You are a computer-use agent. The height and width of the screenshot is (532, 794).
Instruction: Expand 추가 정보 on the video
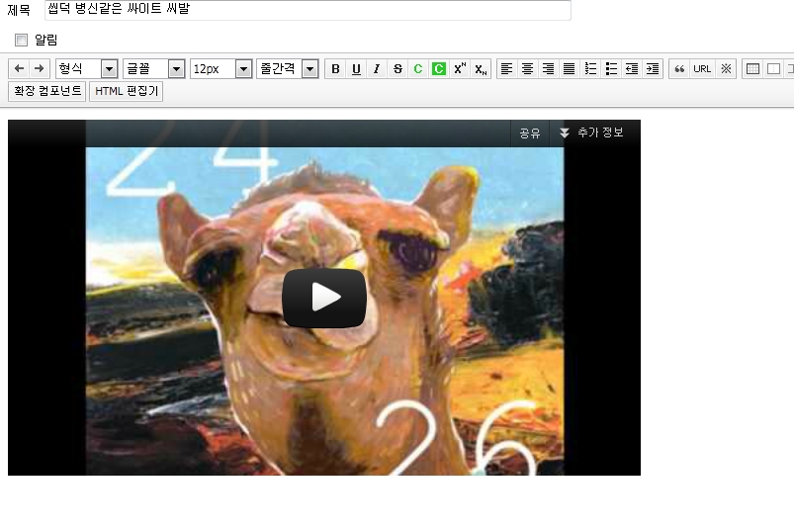[x=591, y=133]
